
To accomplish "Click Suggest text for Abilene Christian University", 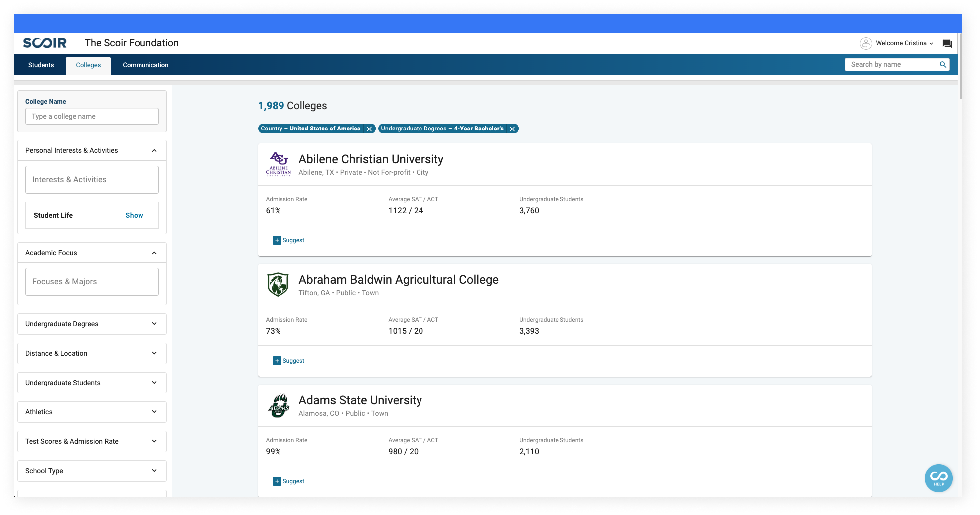I will click(293, 240).
